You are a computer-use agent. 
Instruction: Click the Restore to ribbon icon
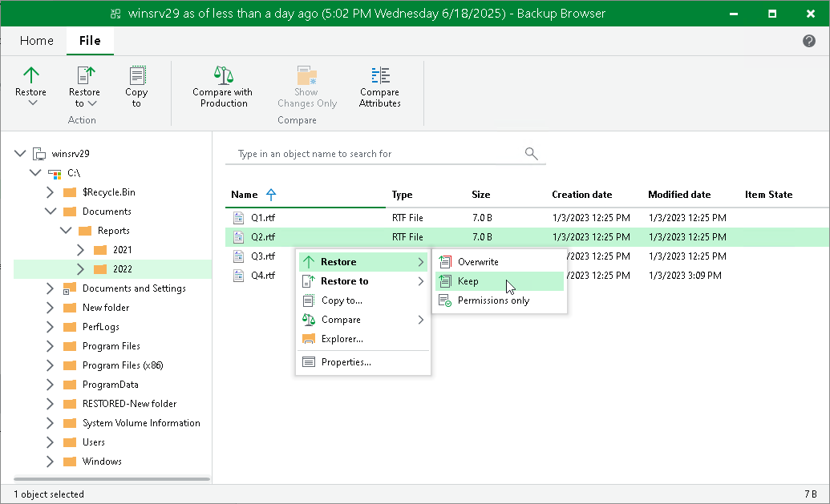(x=85, y=75)
